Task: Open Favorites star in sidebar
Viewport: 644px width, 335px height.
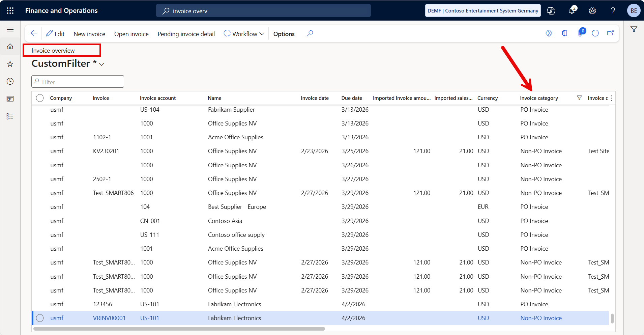Action: click(10, 64)
